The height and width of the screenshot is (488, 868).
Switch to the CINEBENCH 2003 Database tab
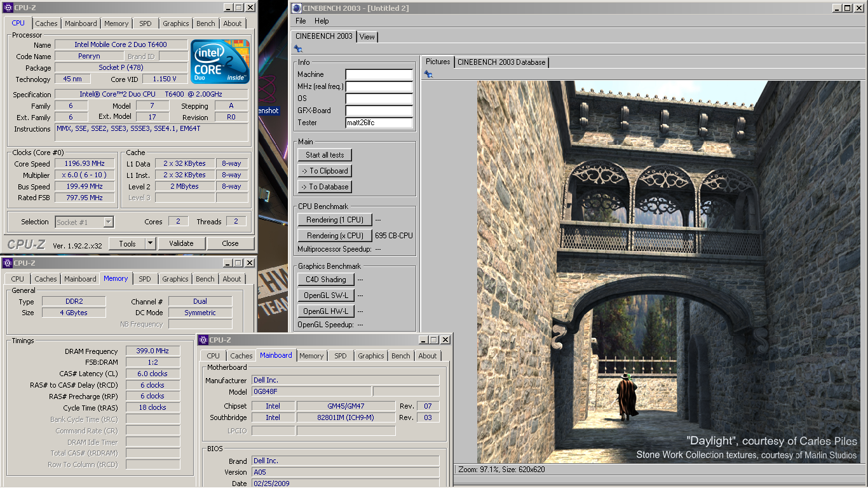click(x=501, y=62)
